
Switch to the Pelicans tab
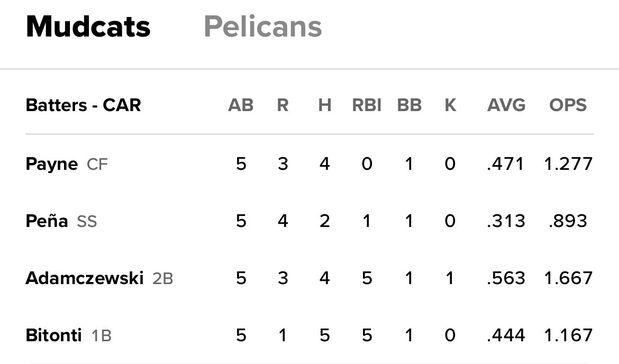click(x=262, y=26)
